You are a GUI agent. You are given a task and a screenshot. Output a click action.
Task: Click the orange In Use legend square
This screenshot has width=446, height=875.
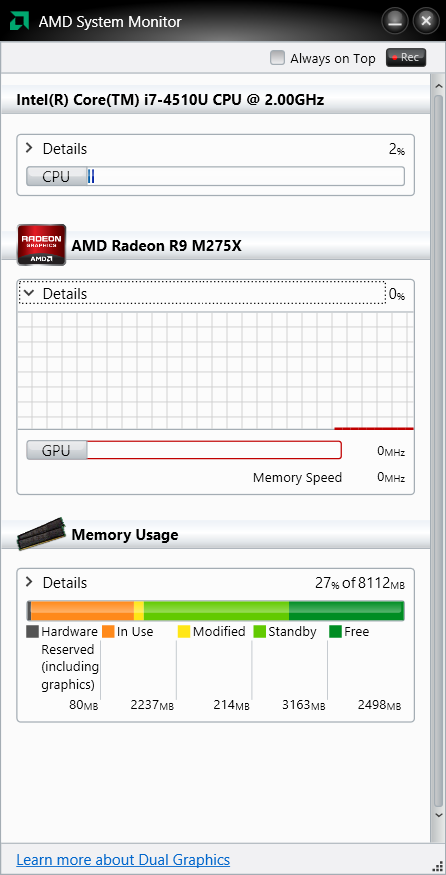pos(108,632)
